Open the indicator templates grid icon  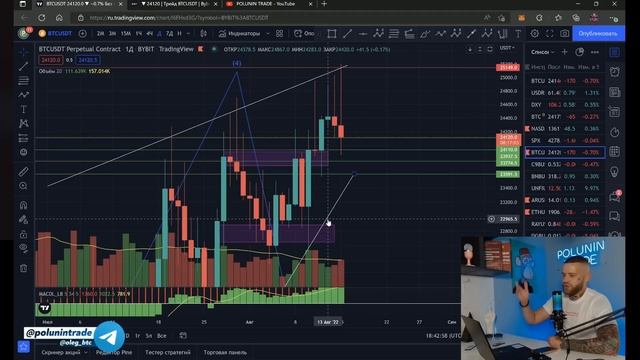coord(279,33)
